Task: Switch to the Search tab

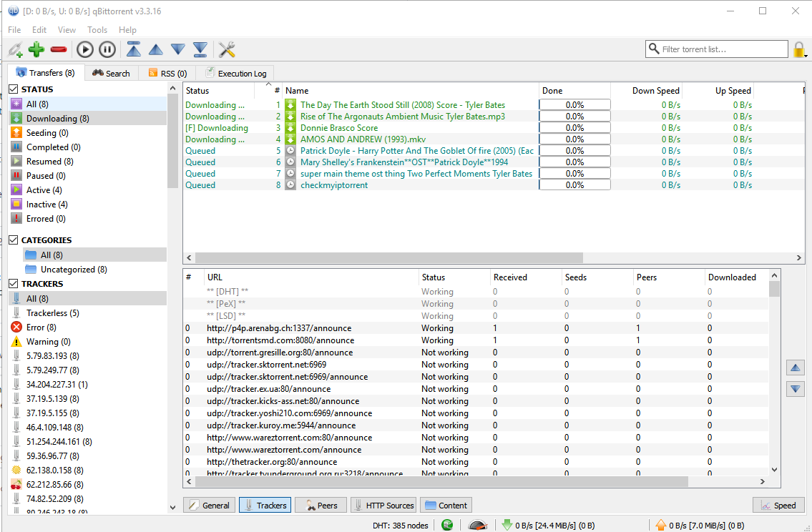Action: [x=112, y=74]
